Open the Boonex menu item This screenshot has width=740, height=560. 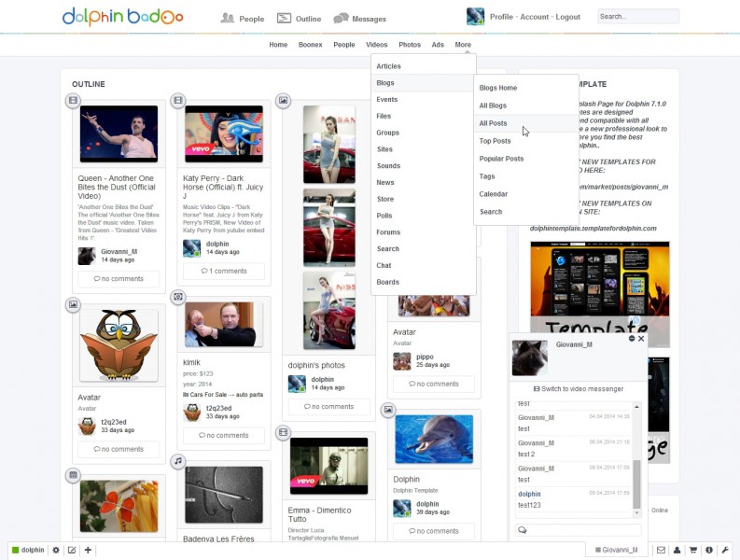310,45
